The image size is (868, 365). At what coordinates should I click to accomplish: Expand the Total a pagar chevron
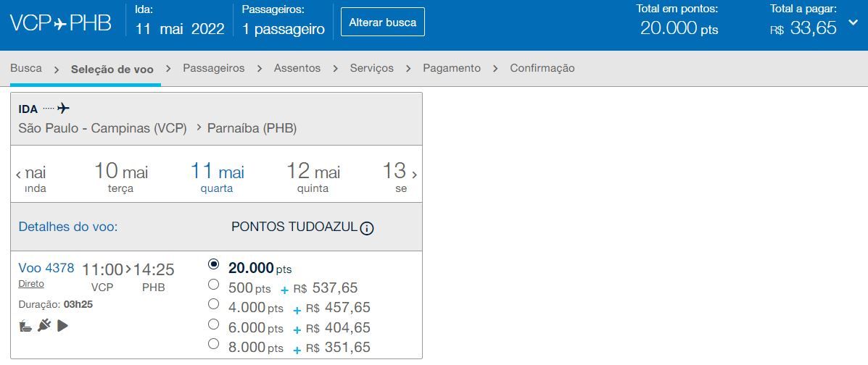853,23
